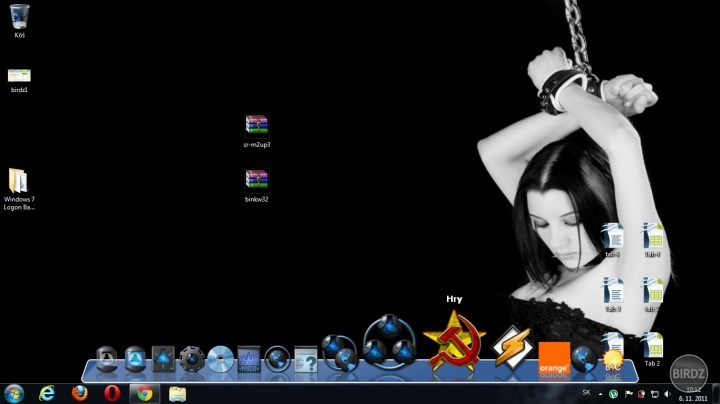This screenshot has width=720, height=404.
Task: Select the binkw32 archive file
Action: pyautogui.click(x=256, y=186)
